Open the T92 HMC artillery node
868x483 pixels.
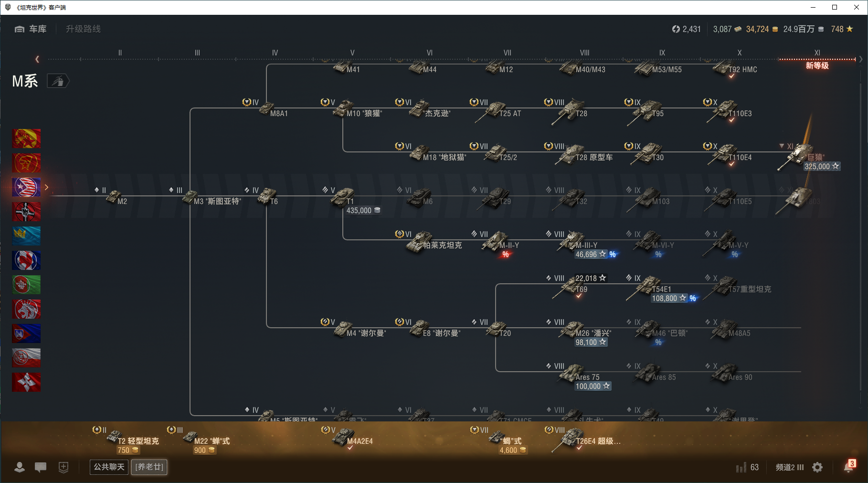click(735, 69)
